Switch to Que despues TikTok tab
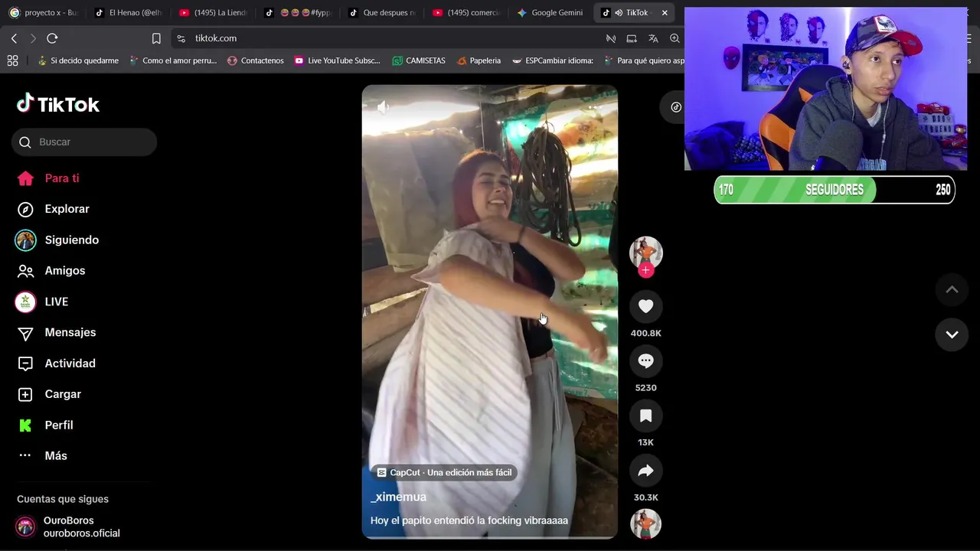 coord(382,13)
